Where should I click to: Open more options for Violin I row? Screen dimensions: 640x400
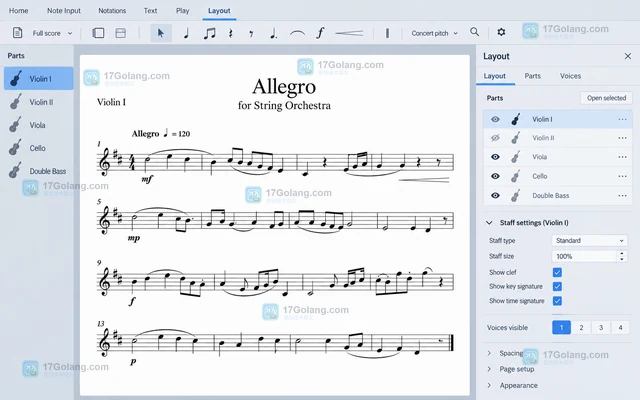click(622, 119)
